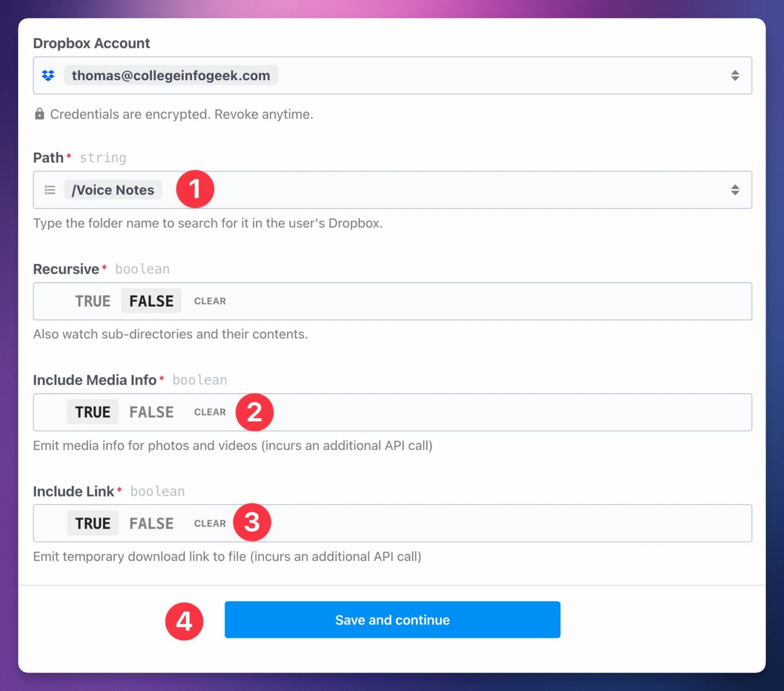784x691 pixels.
Task: Set Include Media Info to FALSE
Action: tap(151, 412)
